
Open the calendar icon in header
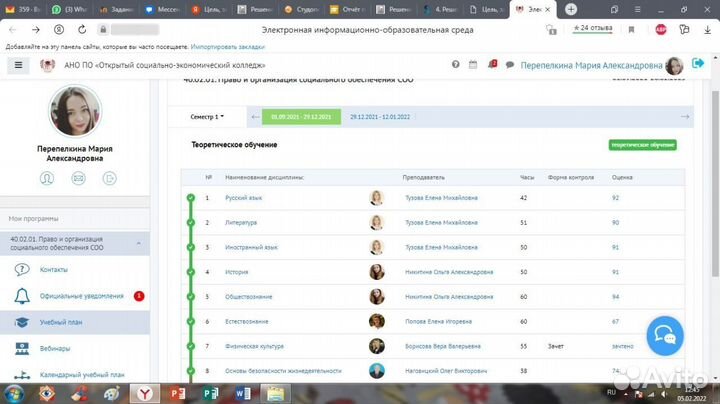pyautogui.click(x=473, y=65)
